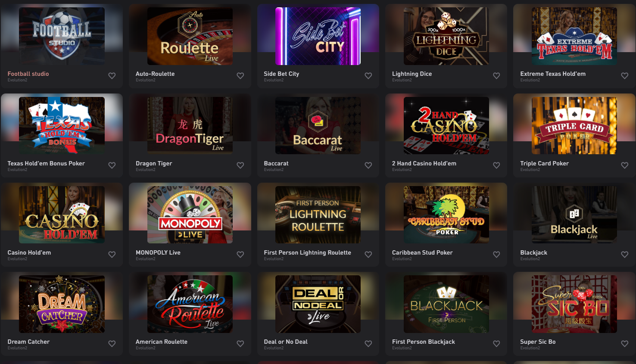Favorite the Triple Card Poker game

point(625,165)
